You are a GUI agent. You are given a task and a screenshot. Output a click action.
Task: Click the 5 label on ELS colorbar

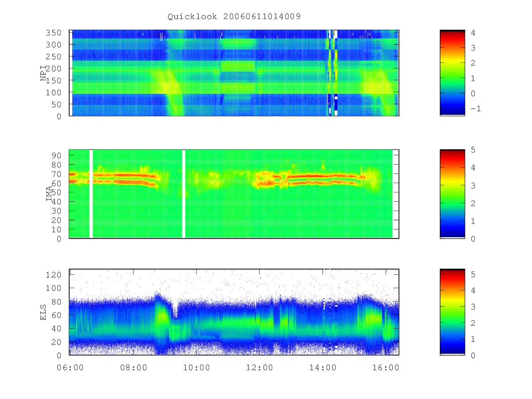[473, 274]
